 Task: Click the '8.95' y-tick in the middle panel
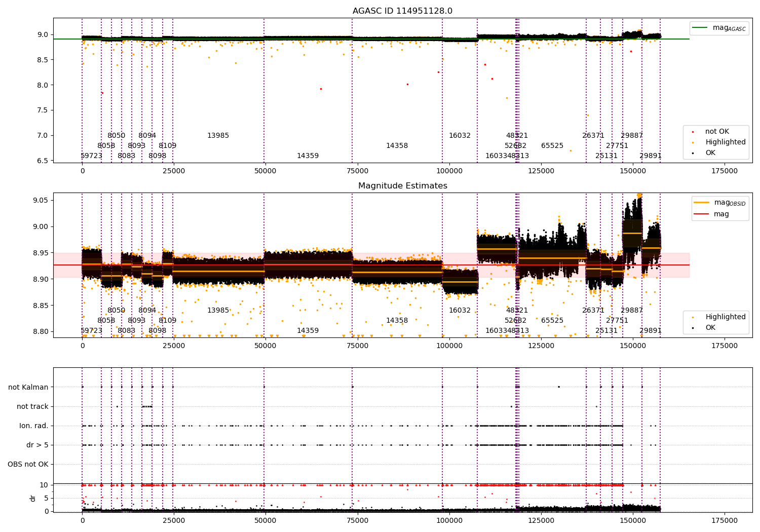[41, 253]
